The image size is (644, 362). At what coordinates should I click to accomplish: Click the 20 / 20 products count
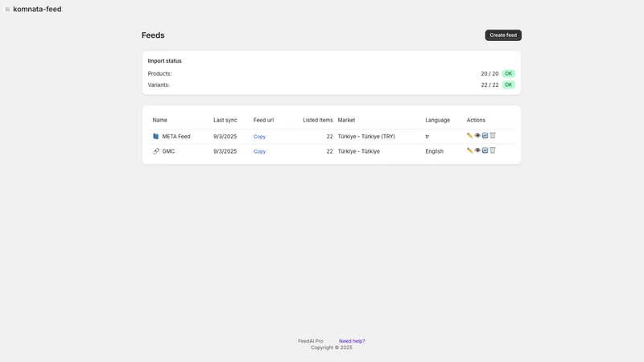pyautogui.click(x=489, y=73)
